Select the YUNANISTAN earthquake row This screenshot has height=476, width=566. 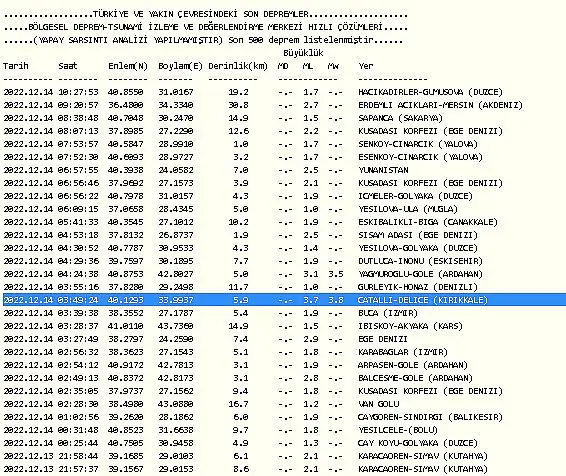click(x=206, y=170)
